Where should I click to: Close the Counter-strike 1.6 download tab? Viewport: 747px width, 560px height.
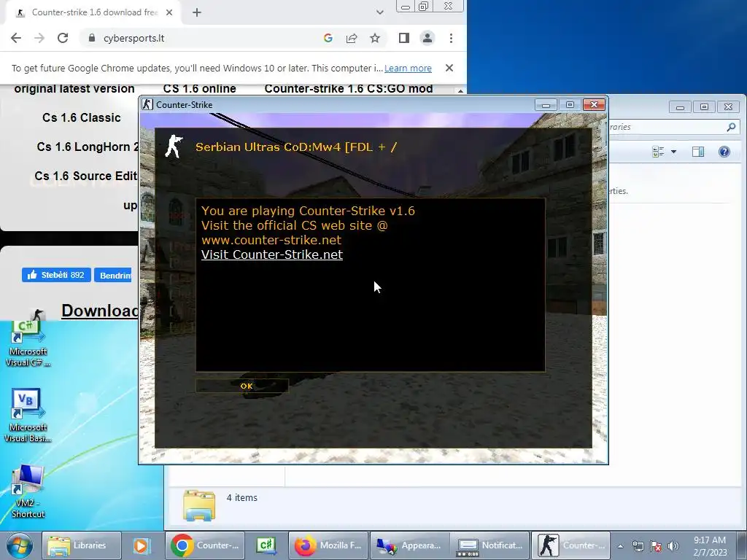(169, 12)
